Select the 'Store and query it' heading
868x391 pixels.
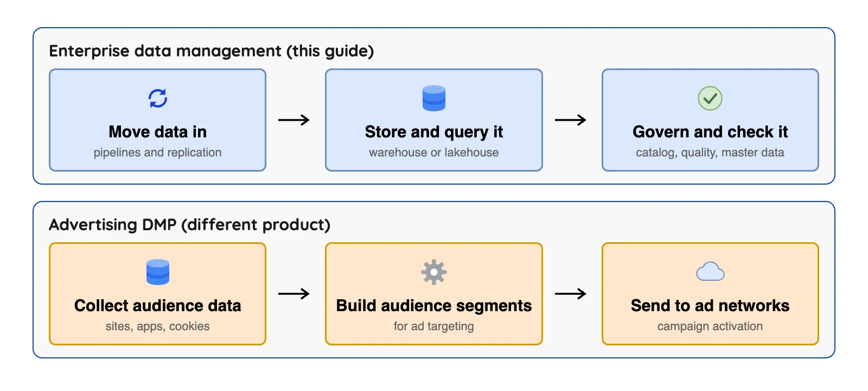tap(434, 132)
